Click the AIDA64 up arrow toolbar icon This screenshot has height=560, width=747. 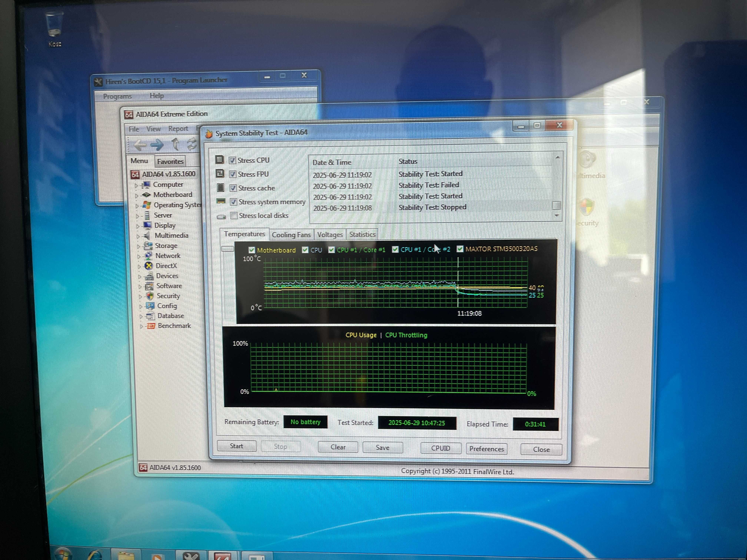[x=175, y=144]
